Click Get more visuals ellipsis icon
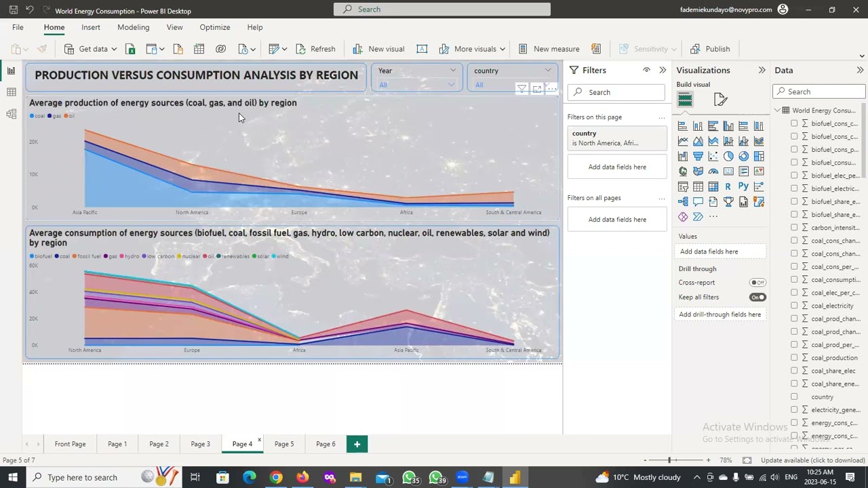Image resolution: width=868 pixels, height=488 pixels. [x=713, y=216]
